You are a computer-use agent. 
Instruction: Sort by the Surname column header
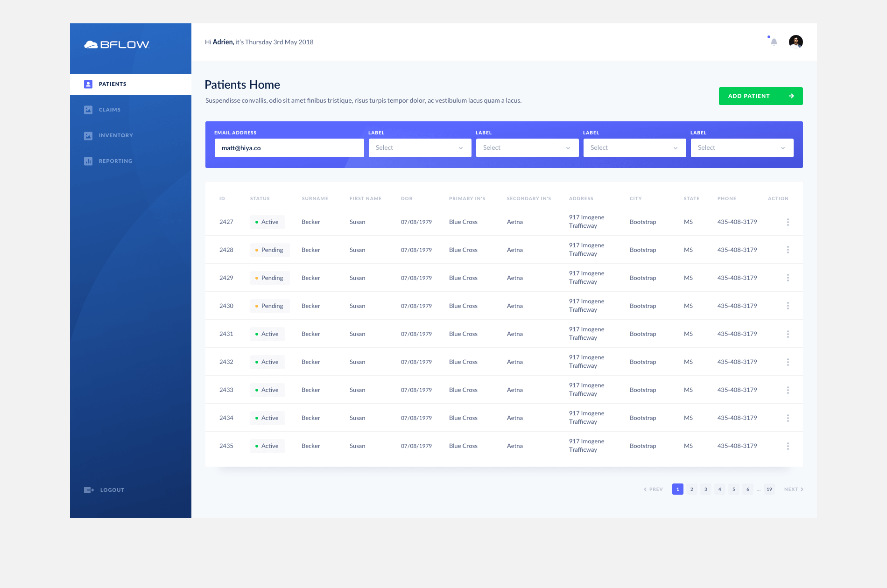315,199
